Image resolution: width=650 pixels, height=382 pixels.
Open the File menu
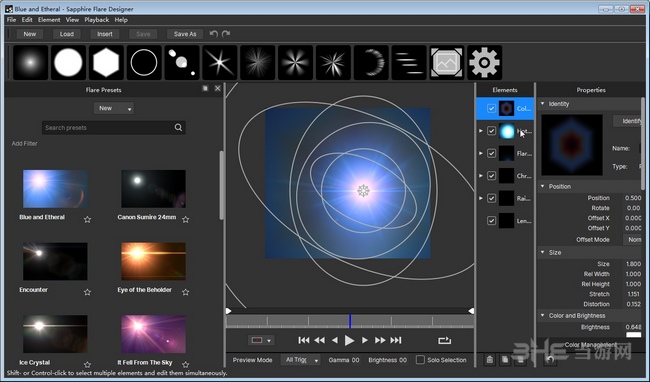pyautogui.click(x=11, y=19)
